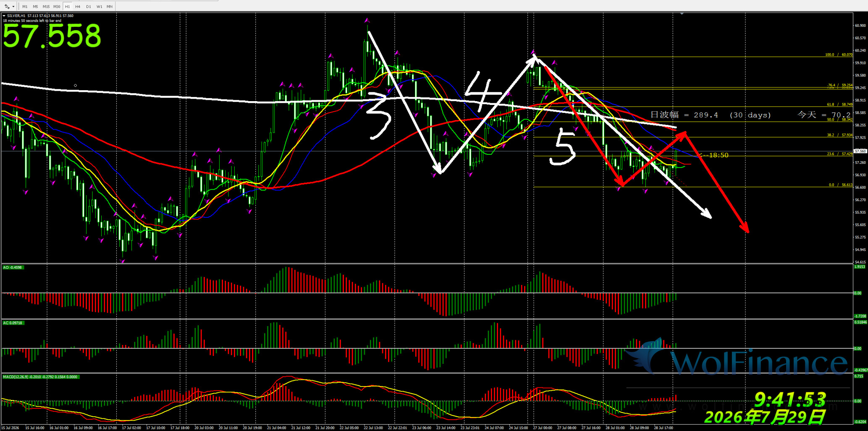
Task: Set timeframe to MN monthly
Action: 110,6
